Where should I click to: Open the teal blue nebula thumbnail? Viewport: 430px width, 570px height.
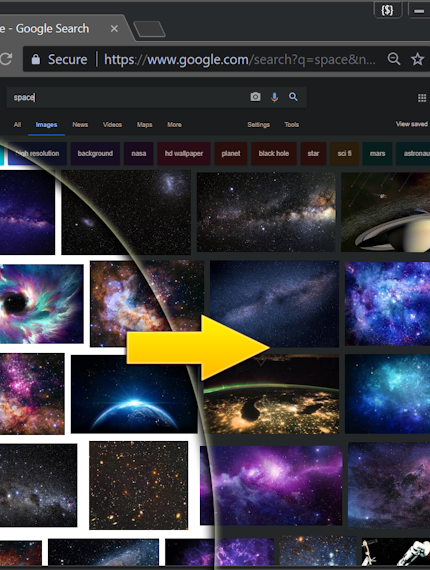click(387, 394)
